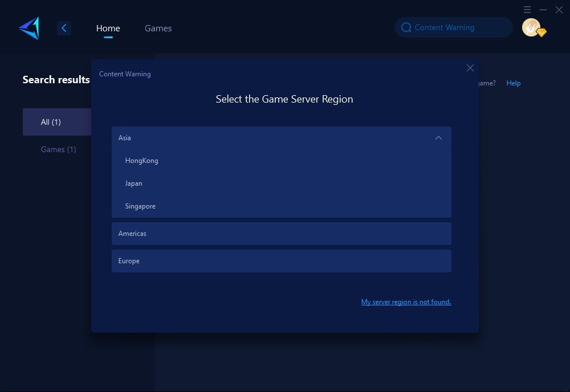Pick the Singapore server

click(x=140, y=206)
